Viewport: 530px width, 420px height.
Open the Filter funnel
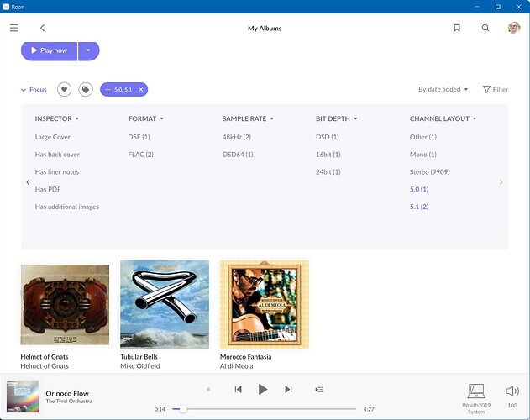click(496, 89)
